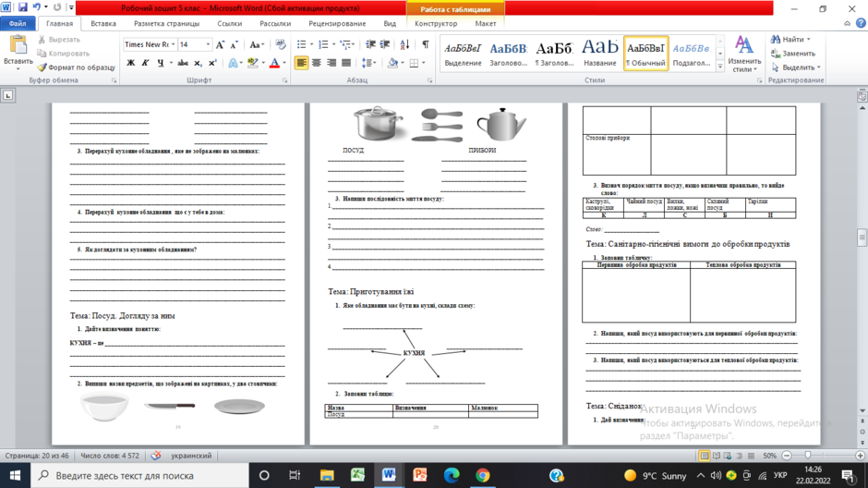The image size is (868, 488).
Task: Open the Вставка ribbon tab
Action: coord(103,24)
